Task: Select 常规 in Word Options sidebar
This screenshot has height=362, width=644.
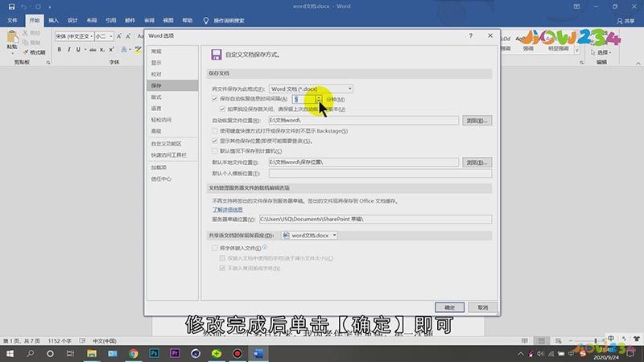Action: [172, 51]
